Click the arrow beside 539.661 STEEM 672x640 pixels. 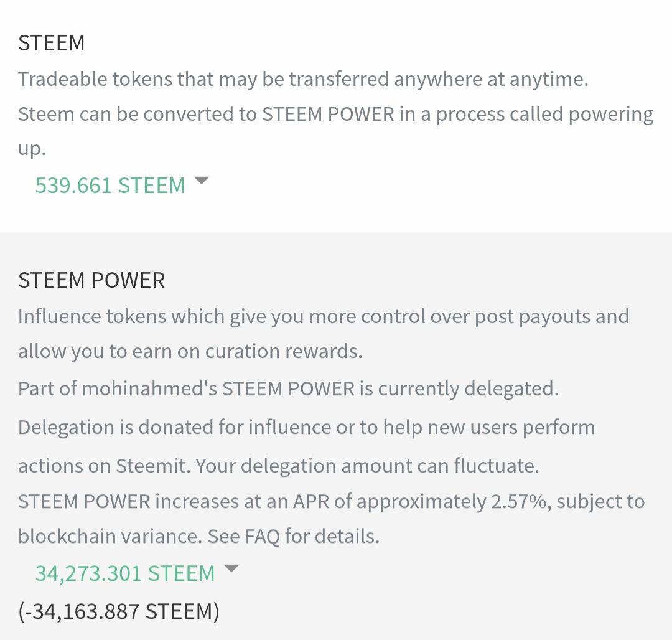coord(202,181)
